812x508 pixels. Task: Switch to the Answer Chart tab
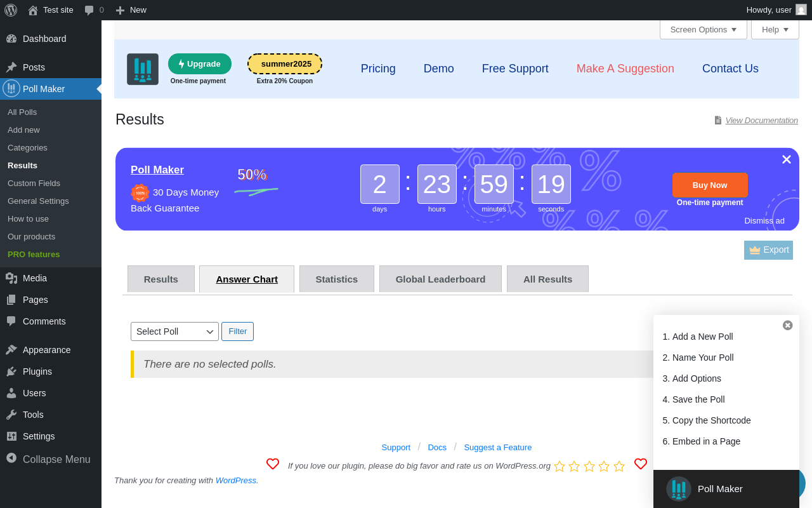coord(247,279)
